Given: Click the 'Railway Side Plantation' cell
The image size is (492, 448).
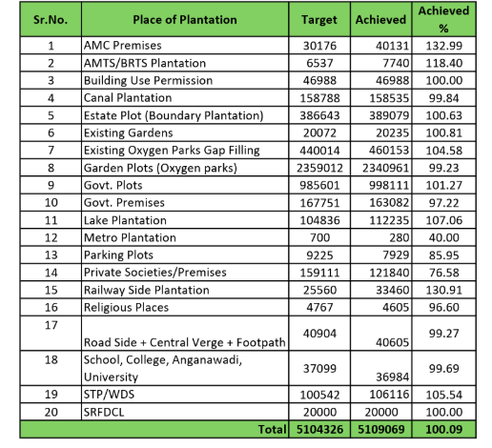Looking at the screenshot, I should tap(185, 290).
